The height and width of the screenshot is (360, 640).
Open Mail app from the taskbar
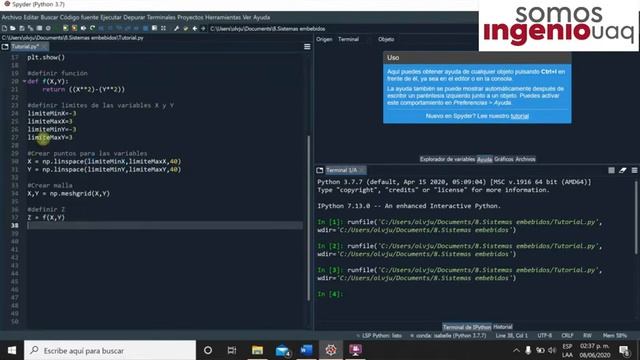(x=282, y=350)
